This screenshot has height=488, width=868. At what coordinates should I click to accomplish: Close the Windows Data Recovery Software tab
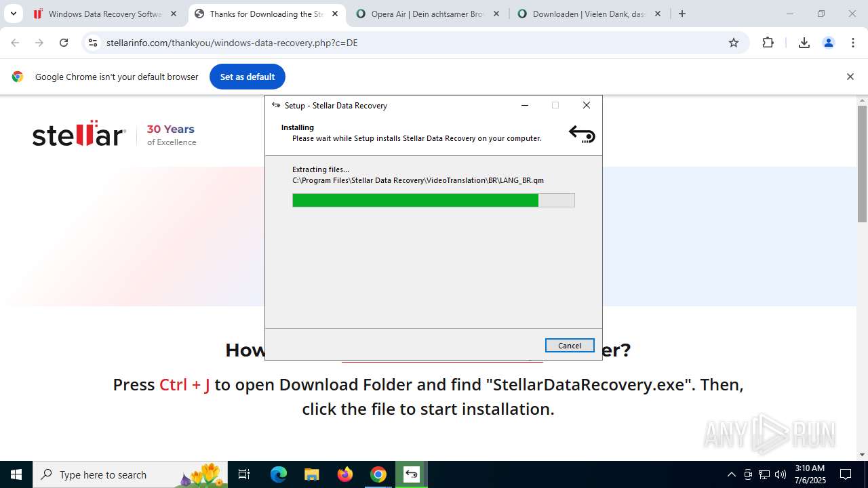tap(174, 14)
